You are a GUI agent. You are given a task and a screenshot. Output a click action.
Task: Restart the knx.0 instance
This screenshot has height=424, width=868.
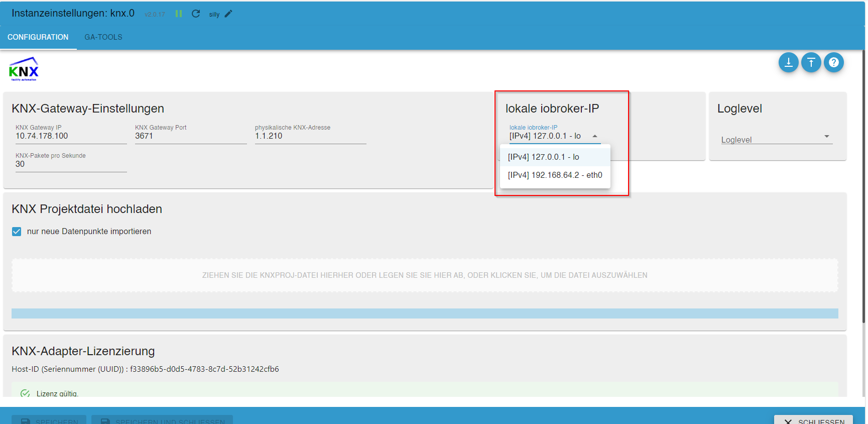(x=196, y=14)
